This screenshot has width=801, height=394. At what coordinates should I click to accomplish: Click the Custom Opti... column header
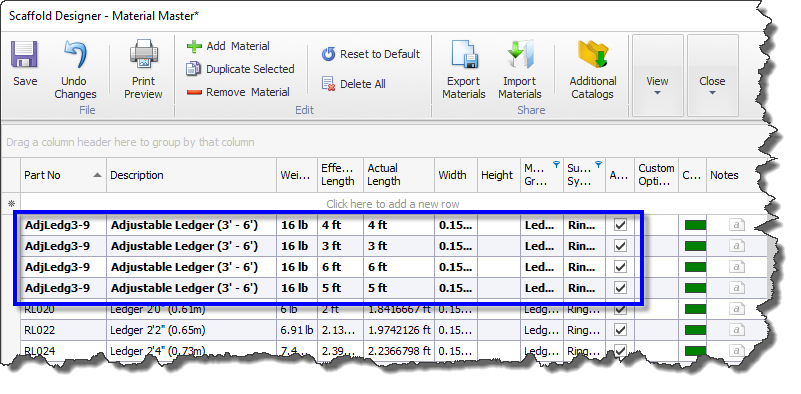[656, 175]
